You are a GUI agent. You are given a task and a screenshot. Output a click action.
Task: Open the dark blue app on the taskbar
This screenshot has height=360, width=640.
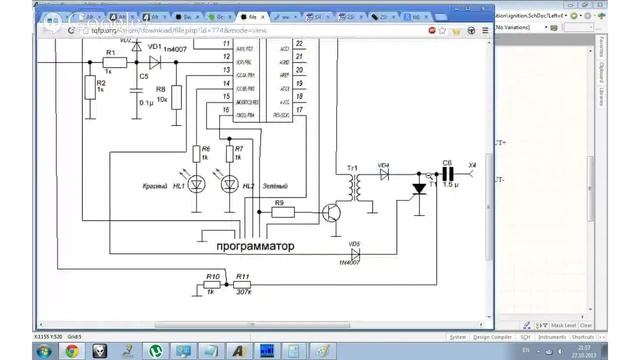click(267, 351)
